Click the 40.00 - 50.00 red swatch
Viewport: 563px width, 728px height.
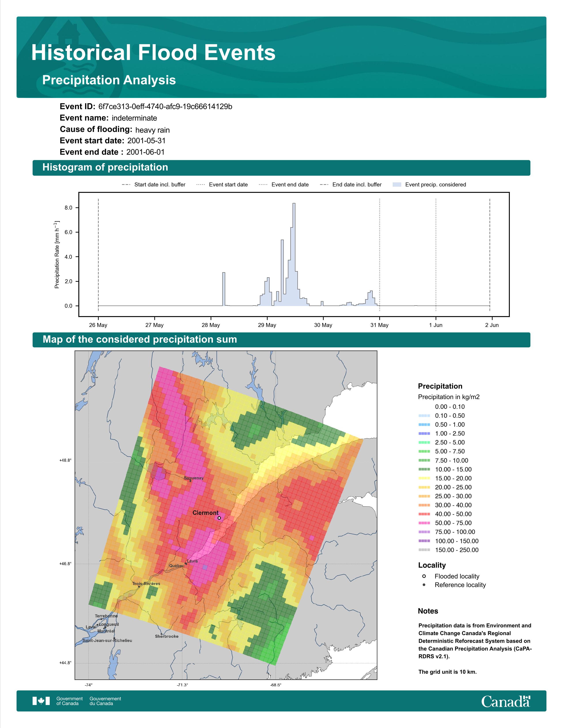[424, 514]
